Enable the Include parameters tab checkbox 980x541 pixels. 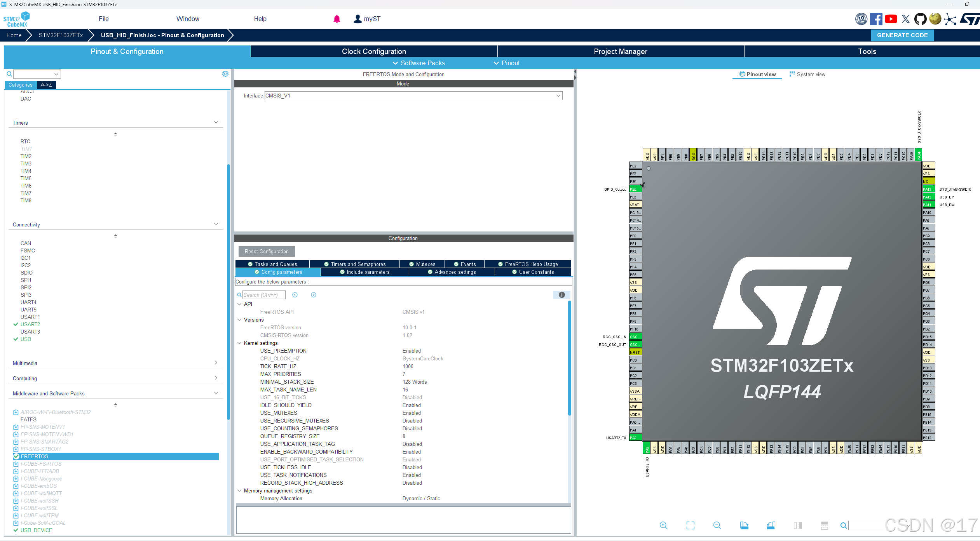click(x=342, y=272)
